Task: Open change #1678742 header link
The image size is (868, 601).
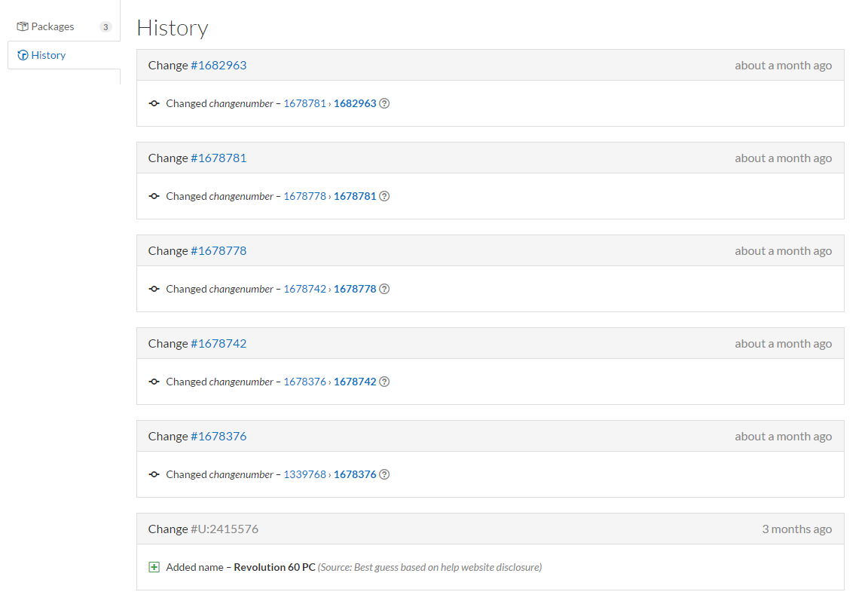Action: click(219, 343)
